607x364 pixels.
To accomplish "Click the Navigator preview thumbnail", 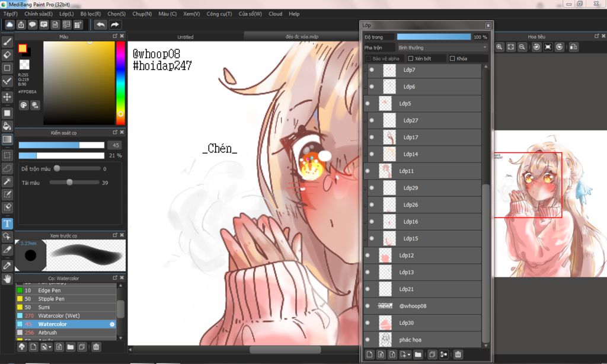I will pos(551,204).
